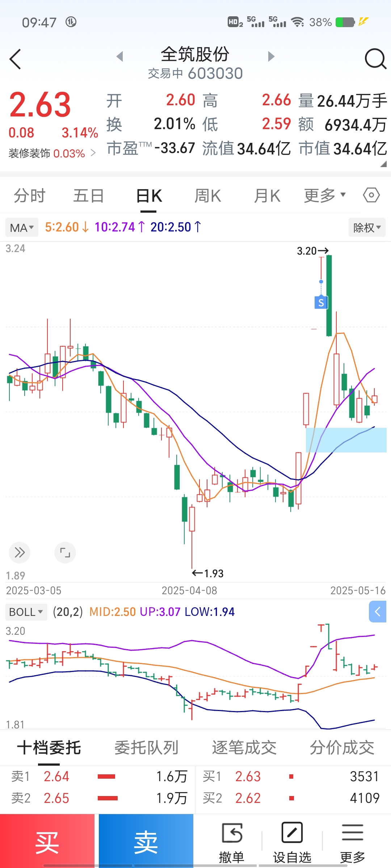Viewport: 391px width, 868px height.
Task: Select the 月K chart tab
Action: [267, 196]
